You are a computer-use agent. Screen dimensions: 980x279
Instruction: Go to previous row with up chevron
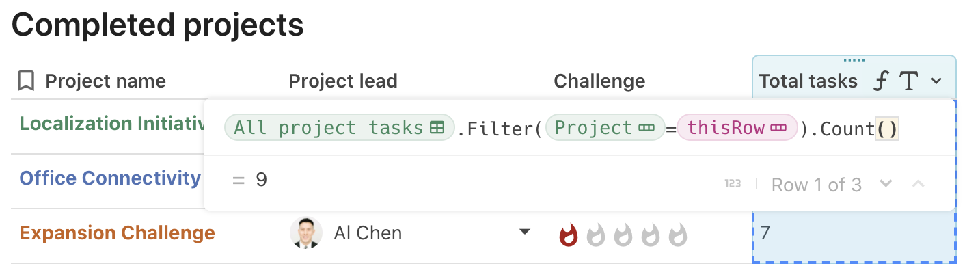coord(918,183)
